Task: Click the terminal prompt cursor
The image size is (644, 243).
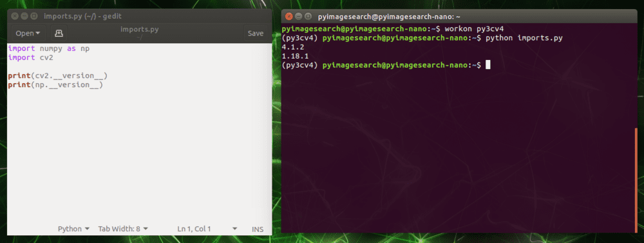Action: coord(488,65)
